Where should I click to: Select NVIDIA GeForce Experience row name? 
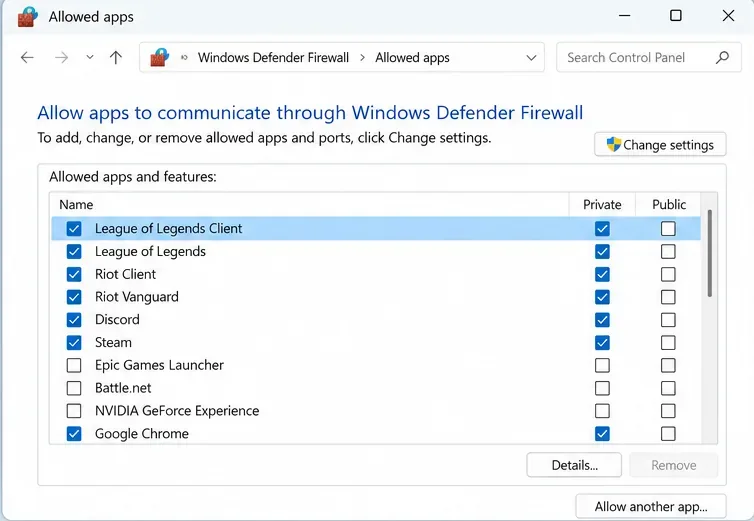tap(177, 411)
